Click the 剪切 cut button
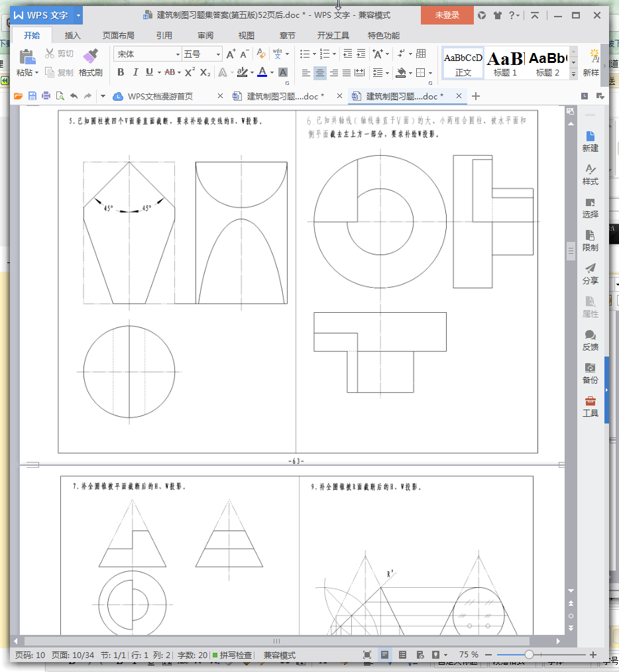The height and width of the screenshot is (672, 619). [60, 54]
